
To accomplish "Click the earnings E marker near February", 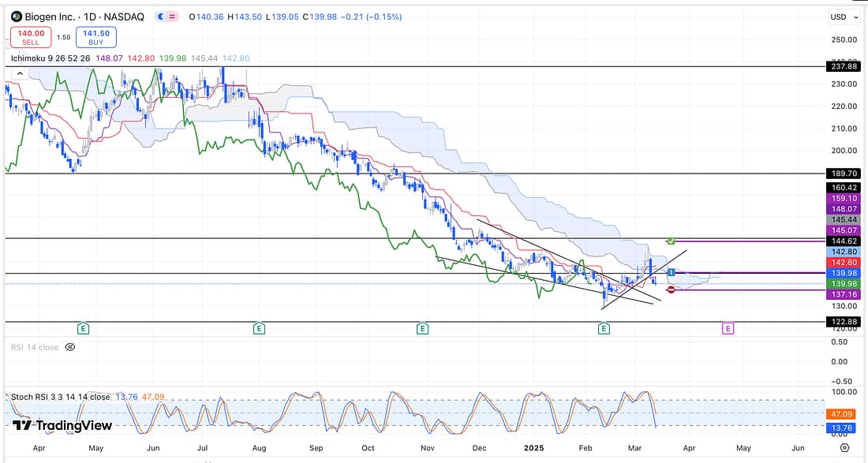I will point(604,327).
